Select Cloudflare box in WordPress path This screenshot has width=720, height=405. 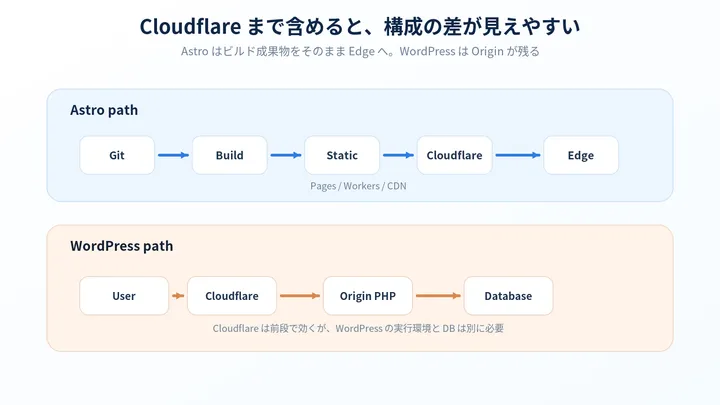pos(232,296)
